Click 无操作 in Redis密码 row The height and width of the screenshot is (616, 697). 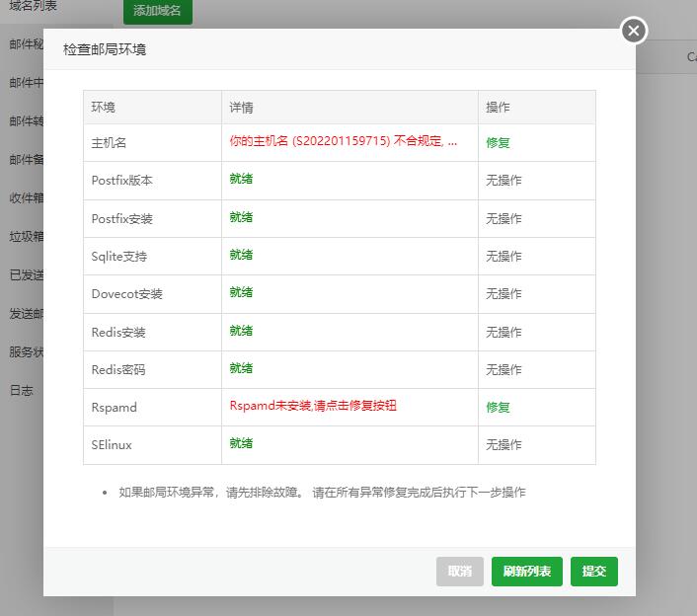(x=503, y=370)
